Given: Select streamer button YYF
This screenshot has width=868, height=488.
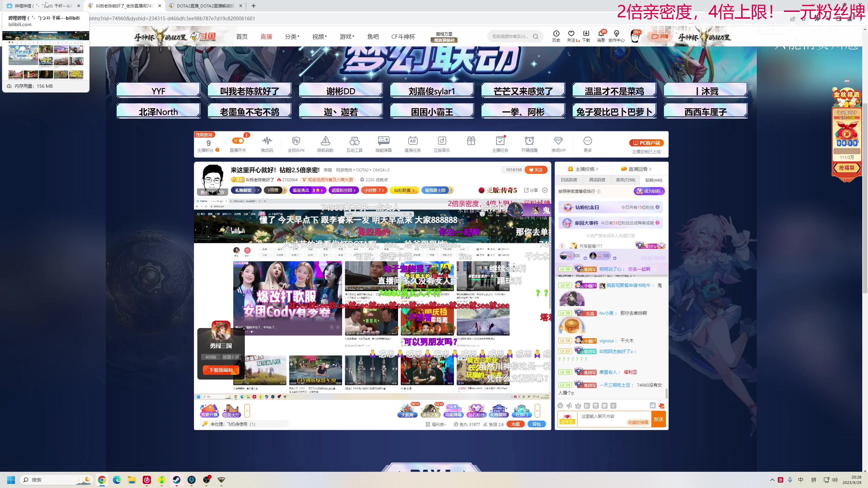Looking at the screenshot, I should tap(158, 91).
